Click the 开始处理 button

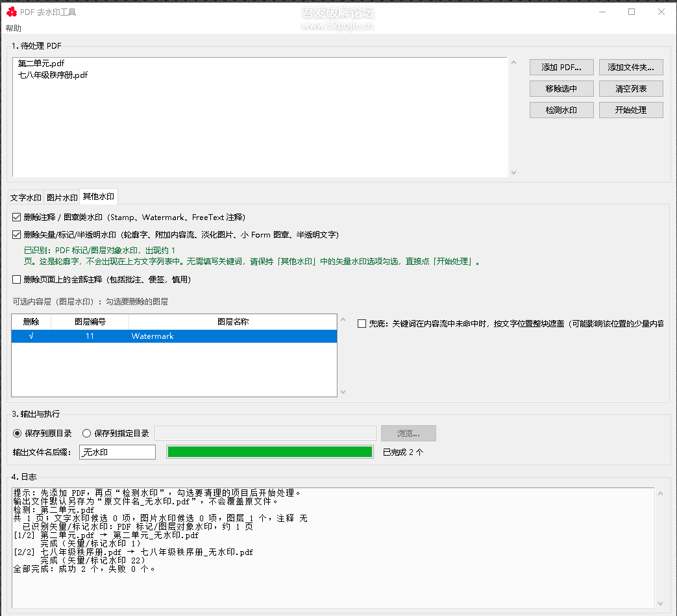(x=631, y=110)
